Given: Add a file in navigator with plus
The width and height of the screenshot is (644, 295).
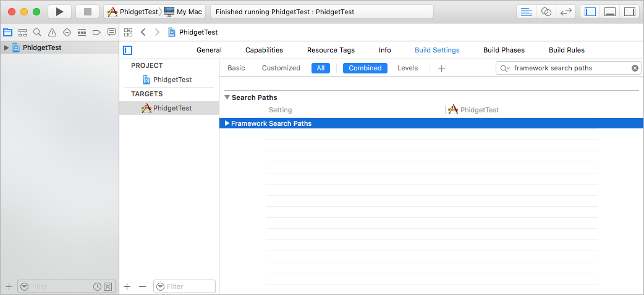Looking at the screenshot, I should pyautogui.click(x=9, y=286).
